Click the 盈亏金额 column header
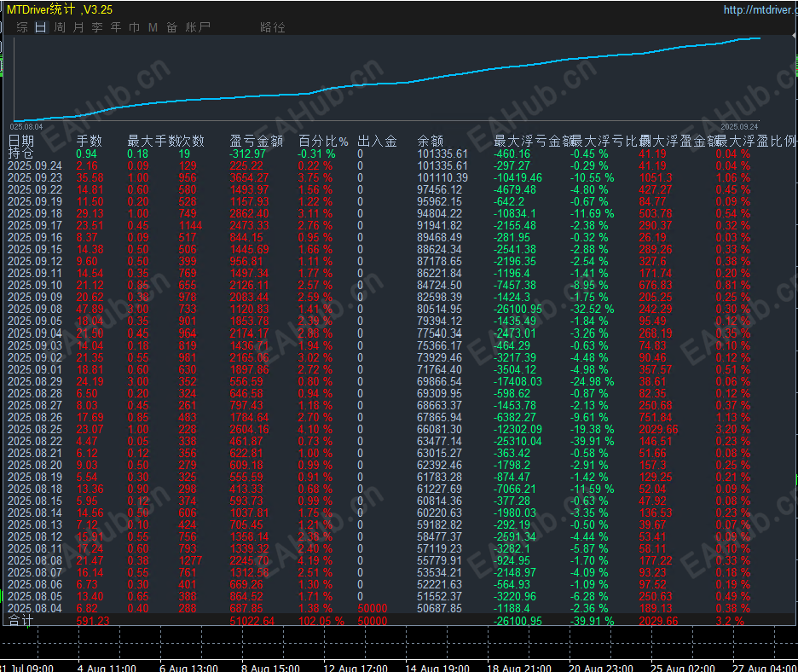The height and width of the screenshot is (672, 798). click(256, 141)
